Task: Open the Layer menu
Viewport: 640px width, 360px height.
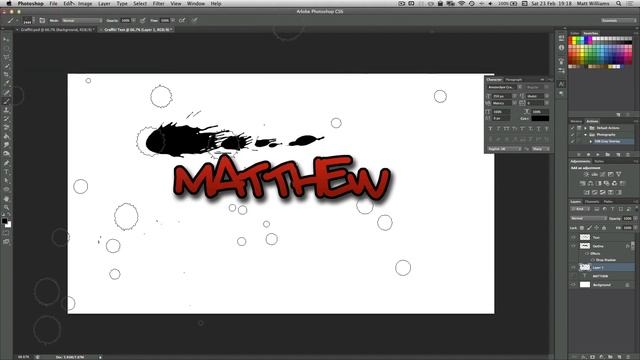Action: point(104,4)
